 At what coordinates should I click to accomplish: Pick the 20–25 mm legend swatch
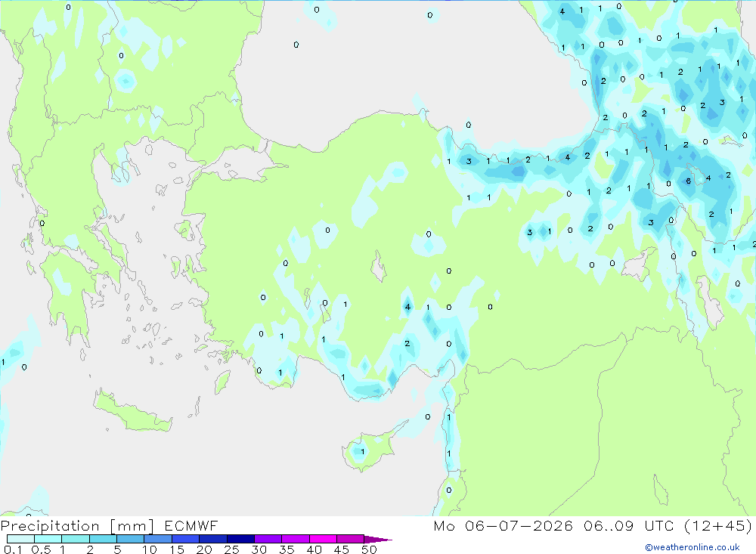click(x=213, y=539)
